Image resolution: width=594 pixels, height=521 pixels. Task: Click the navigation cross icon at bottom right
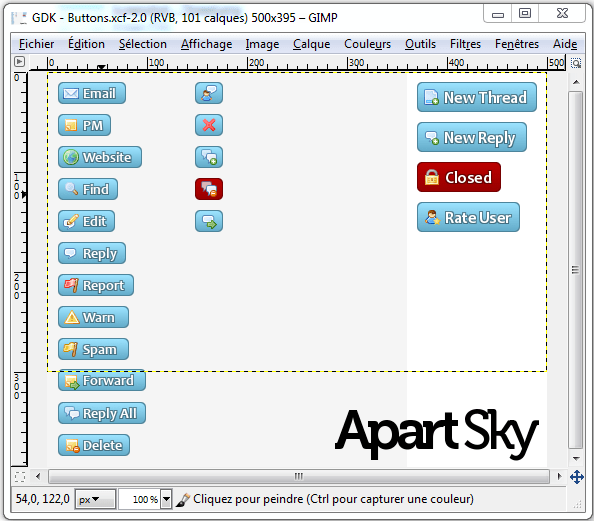[577, 477]
